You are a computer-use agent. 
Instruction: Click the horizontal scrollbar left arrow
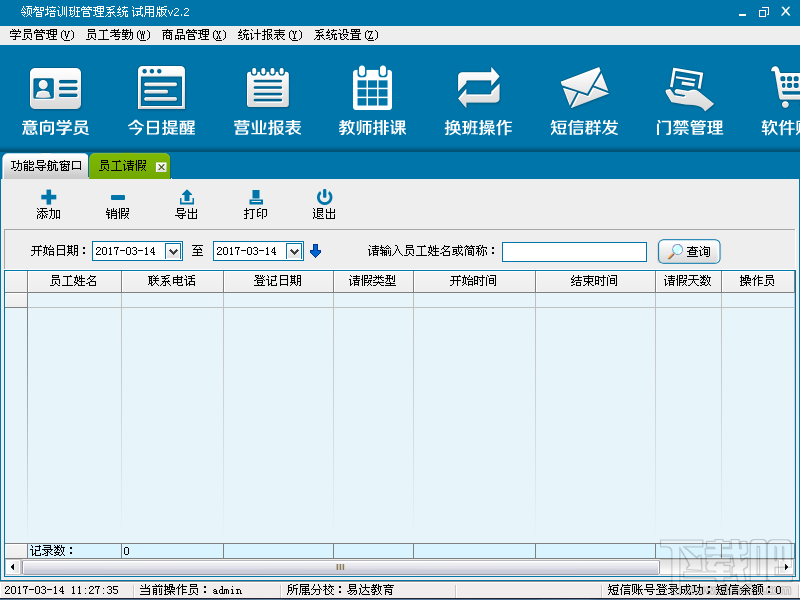[13, 567]
